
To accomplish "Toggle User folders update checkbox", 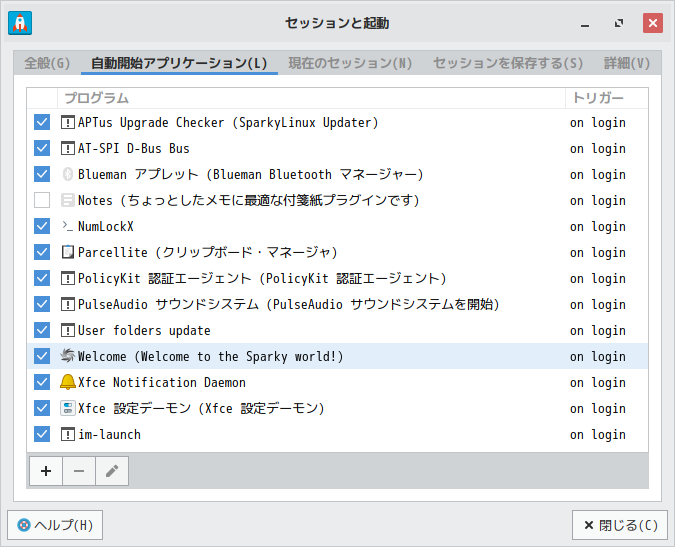I will click(x=42, y=330).
